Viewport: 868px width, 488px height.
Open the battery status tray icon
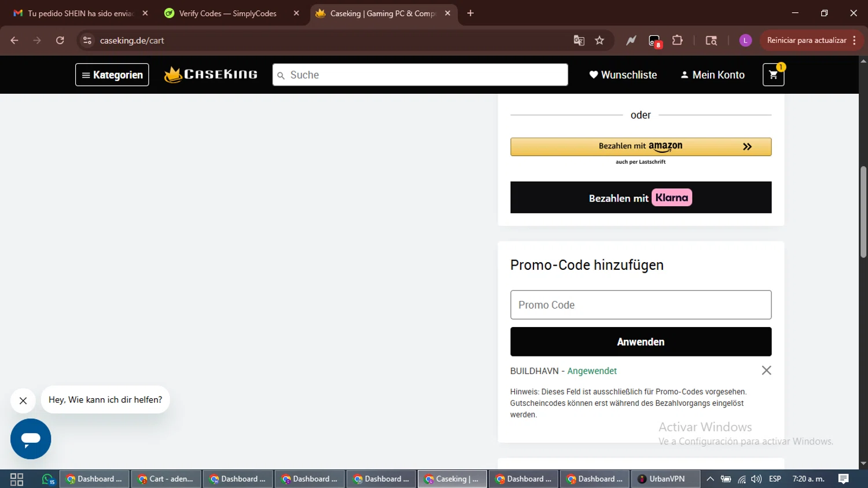[726, 479]
